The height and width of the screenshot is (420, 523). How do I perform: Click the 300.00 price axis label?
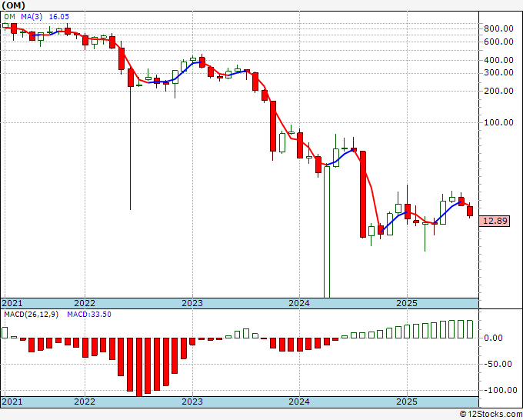click(x=498, y=73)
